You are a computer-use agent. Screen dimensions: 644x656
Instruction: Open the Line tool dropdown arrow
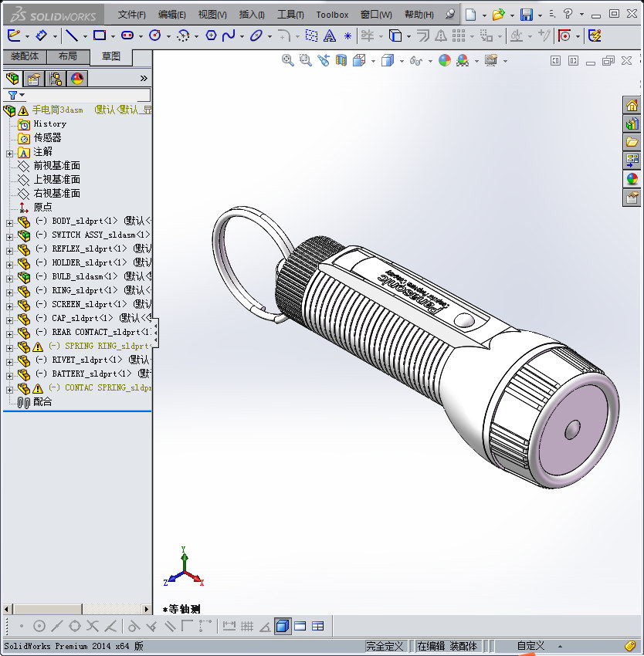coord(85,36)
